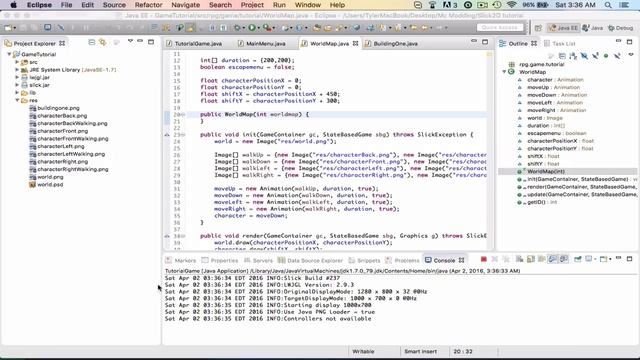Click the Wi-Fi status icon
The width and height of the screenshot is (640, 360).
click(511, 5)
